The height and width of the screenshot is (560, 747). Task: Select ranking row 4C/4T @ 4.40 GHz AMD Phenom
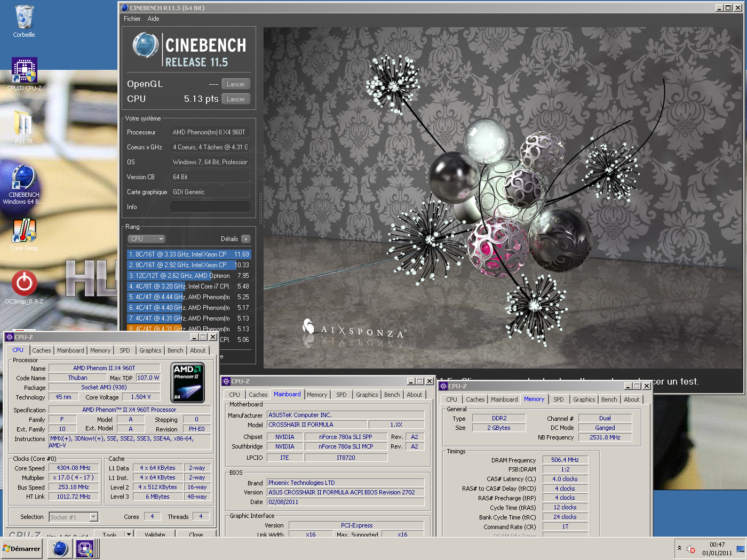(188, 308)
